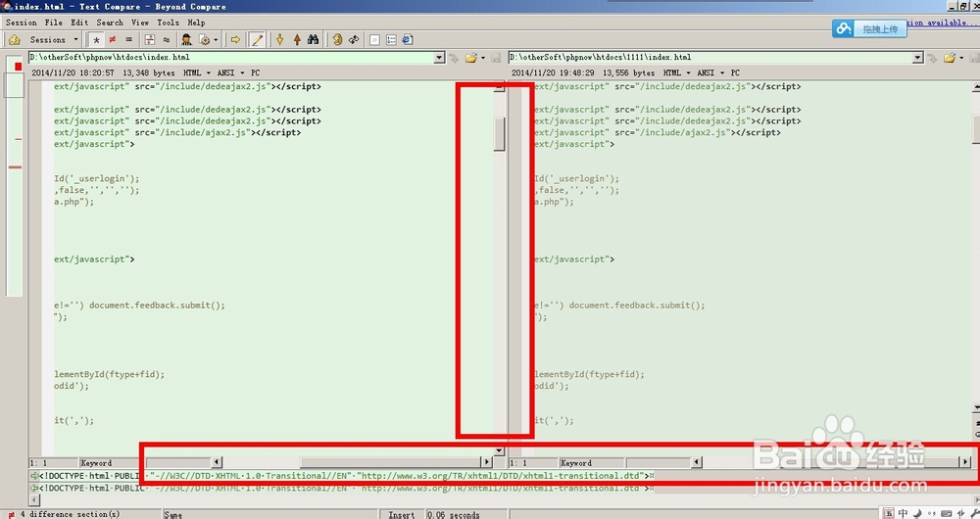This screenshot has width=980, height=519.
Task: Open the Rules referee icon
Action: pyautogui.click(x=186, y=40)
